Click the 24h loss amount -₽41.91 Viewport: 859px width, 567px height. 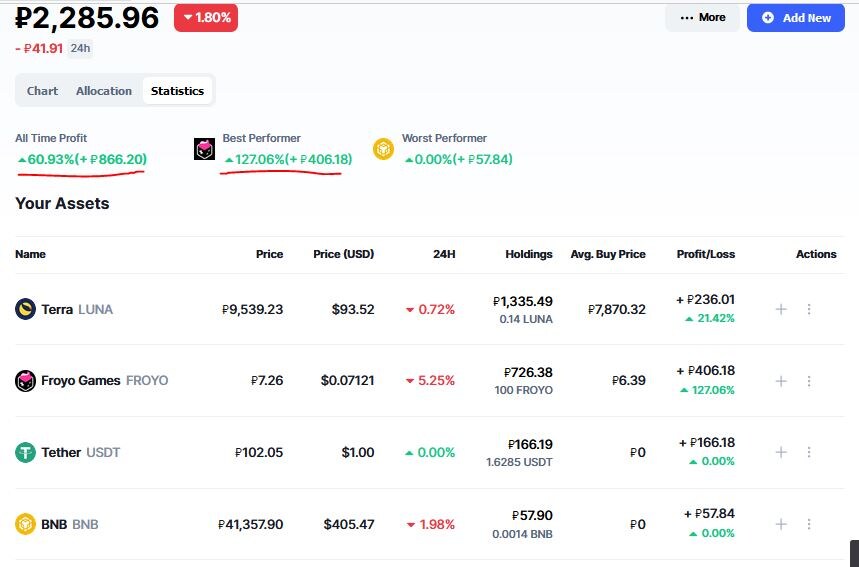click(x=39, y=48)
